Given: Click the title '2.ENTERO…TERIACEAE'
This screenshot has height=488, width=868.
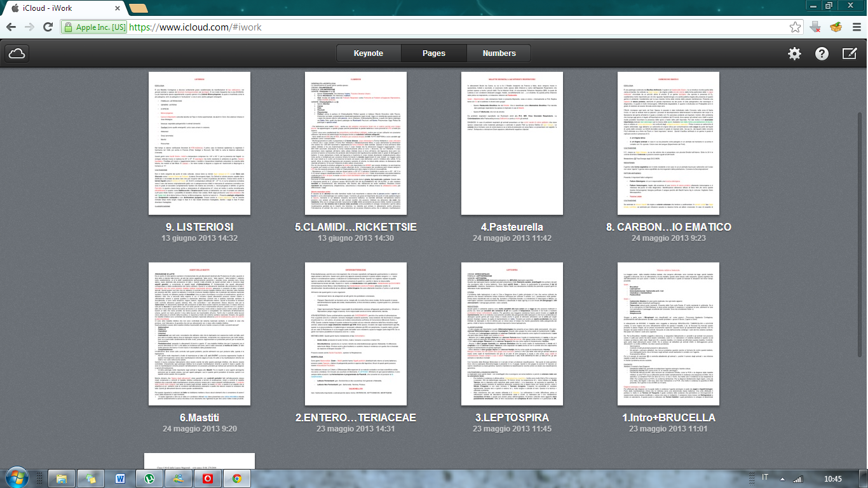Looking at the screenshot, I should tap(356, 417).
